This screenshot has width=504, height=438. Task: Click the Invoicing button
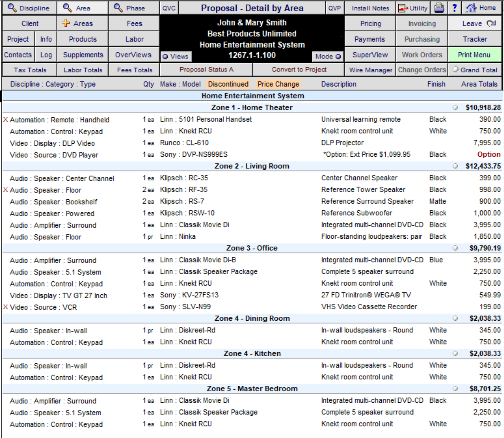(422, 23)
